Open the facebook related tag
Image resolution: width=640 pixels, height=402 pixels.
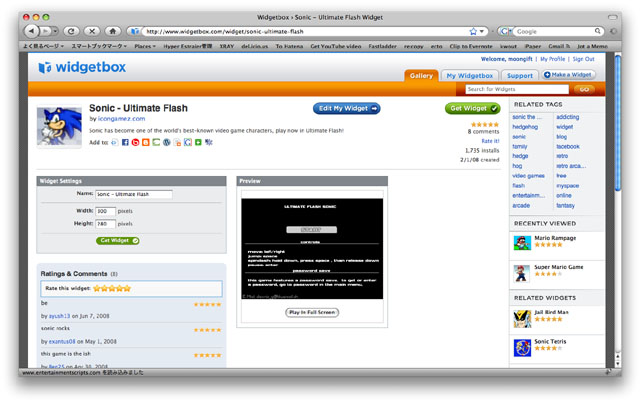tap(568, 147)
